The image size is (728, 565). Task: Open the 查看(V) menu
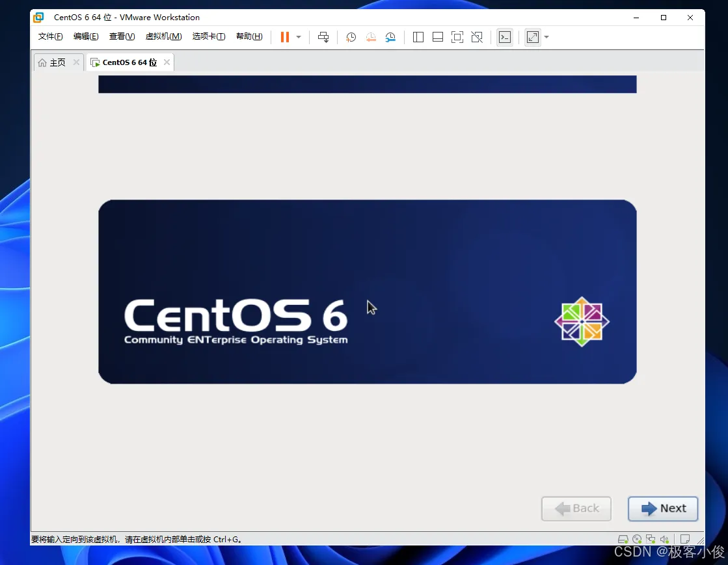point(122,36)
